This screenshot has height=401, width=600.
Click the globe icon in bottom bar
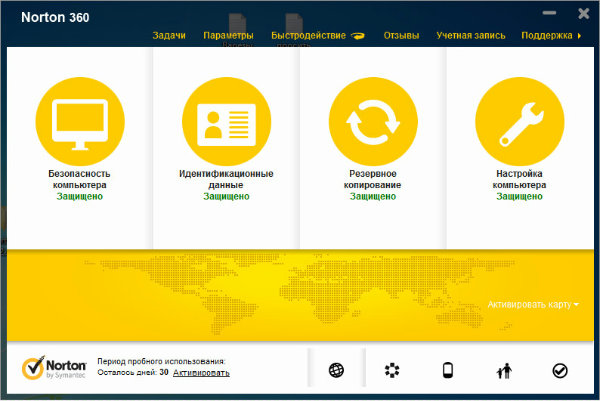pyautogui.click(x=336, y=371)
